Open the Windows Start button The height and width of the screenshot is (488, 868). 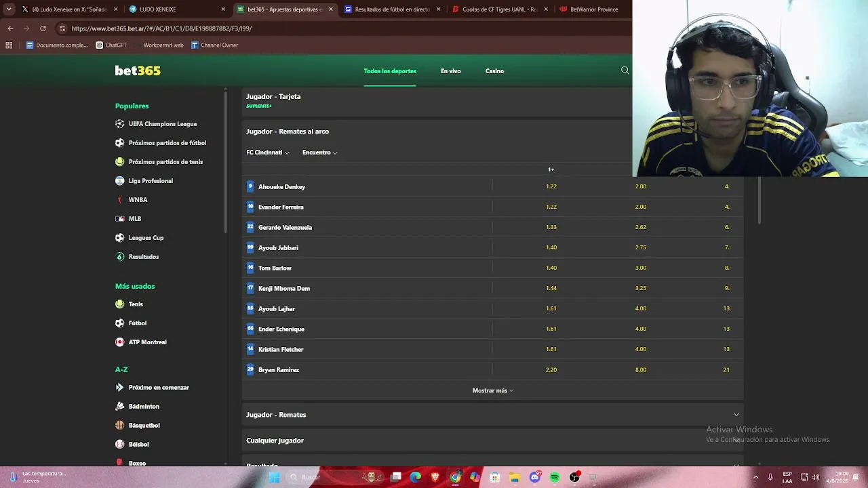coord(274,477)
